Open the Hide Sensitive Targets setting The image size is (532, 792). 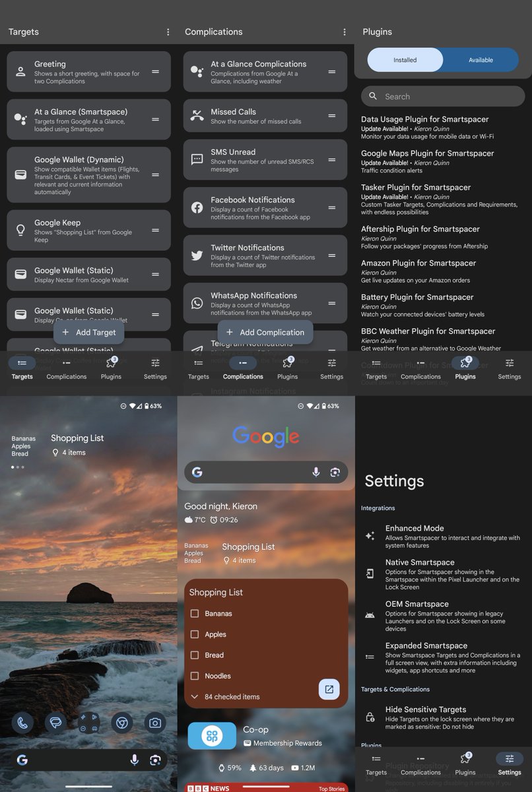pos(444,717)
